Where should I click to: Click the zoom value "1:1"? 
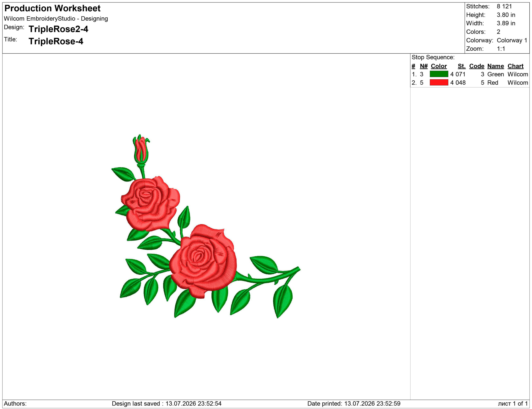pyautogui.click(x=501, y=49)
